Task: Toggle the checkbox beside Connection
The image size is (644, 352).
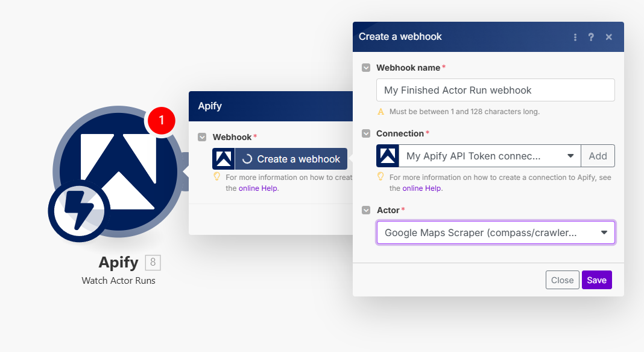Action: [366, 133]
